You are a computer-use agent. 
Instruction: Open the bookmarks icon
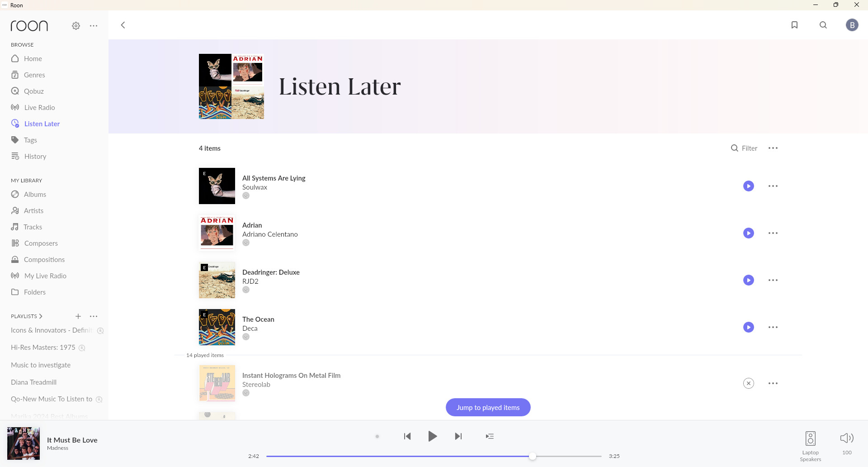coord(794,25)
